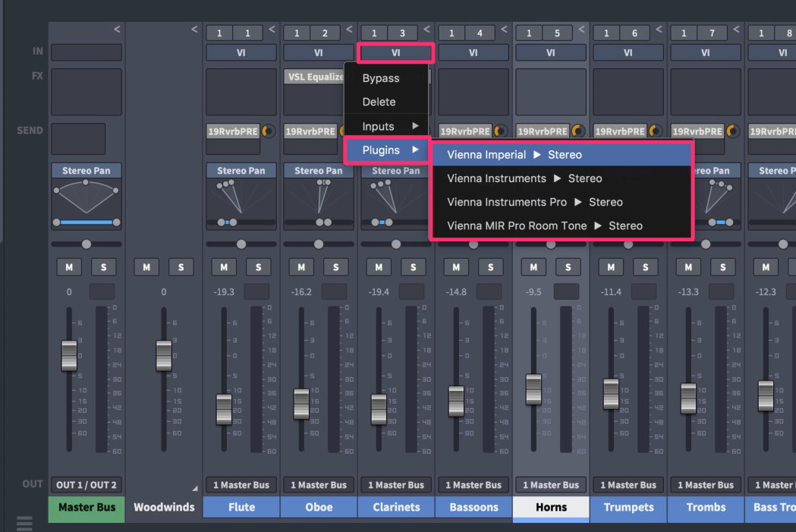This screenshot has width=796, height=532.
Task: Click the Master Bus volume fader handle
Action: tap(69, 356)
